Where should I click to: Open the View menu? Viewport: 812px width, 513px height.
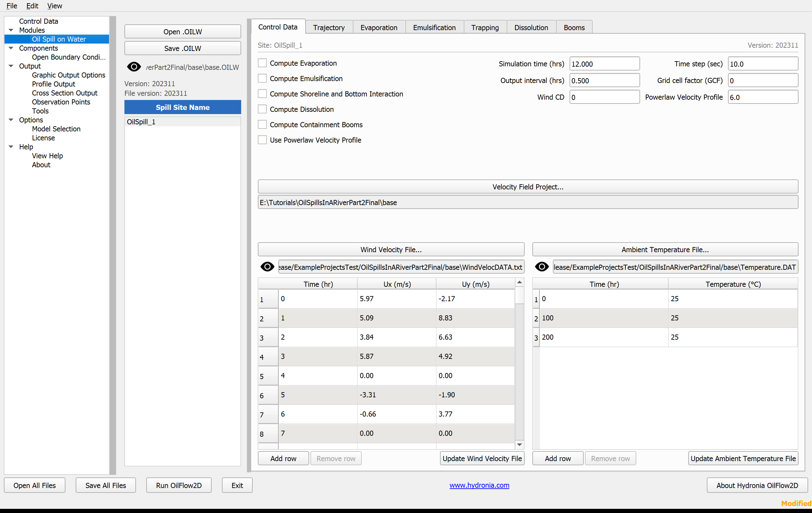pyautogui.click(x=55, y=6)
